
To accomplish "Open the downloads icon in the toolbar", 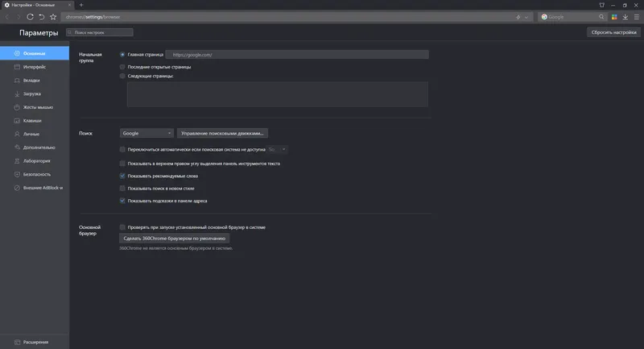I will [x=625, y=16].
